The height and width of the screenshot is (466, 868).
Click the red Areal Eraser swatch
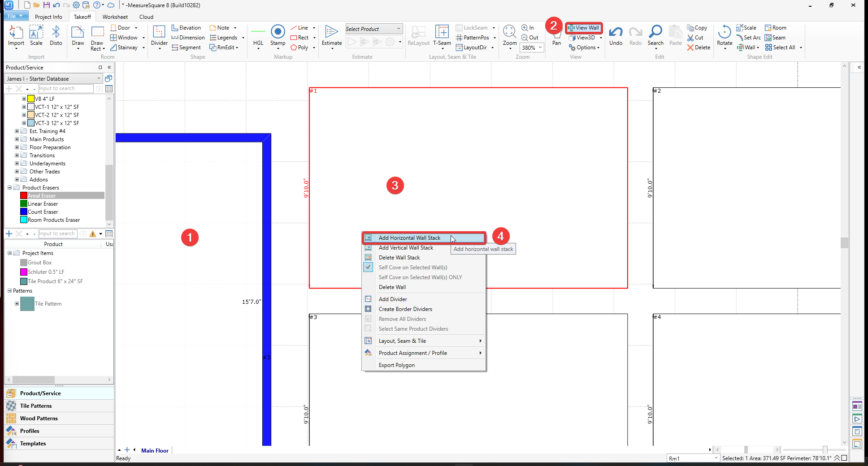coord(24,196)
